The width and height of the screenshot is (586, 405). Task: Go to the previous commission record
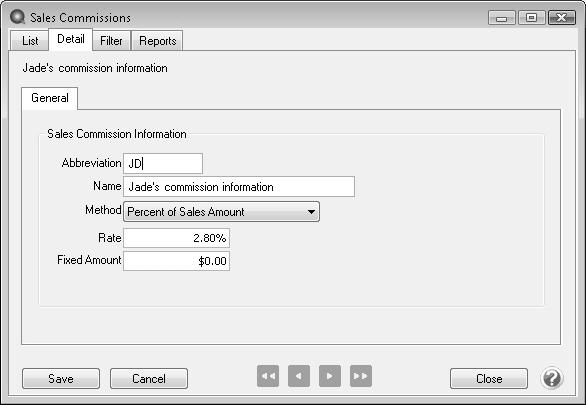click(x=299, y=376)
